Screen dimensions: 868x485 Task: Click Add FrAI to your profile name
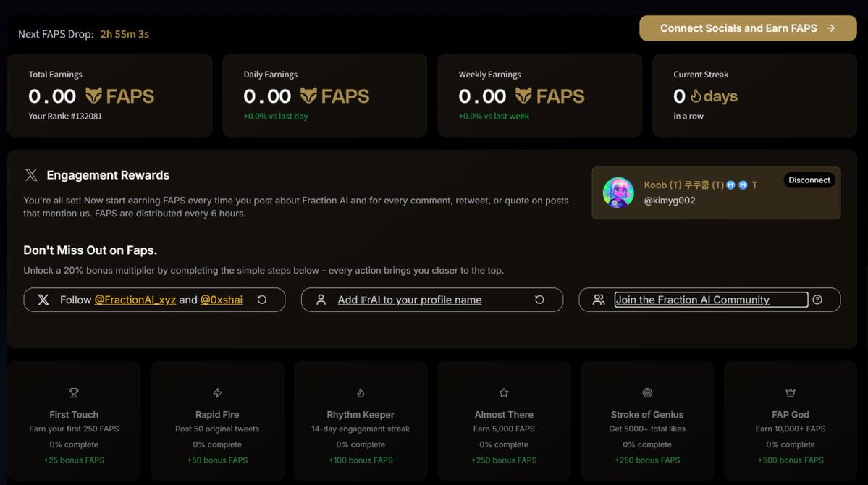tap(410, 300)
